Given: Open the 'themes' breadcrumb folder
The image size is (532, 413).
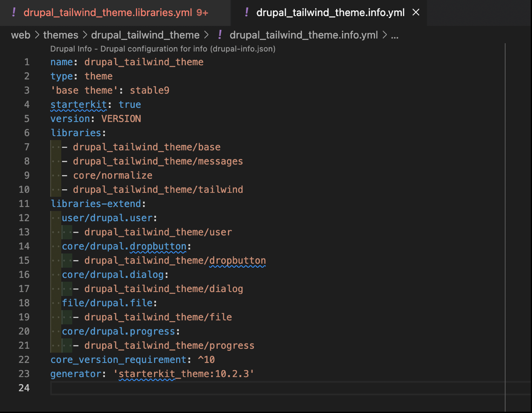Looking at the screenshot, I should 60,35.
